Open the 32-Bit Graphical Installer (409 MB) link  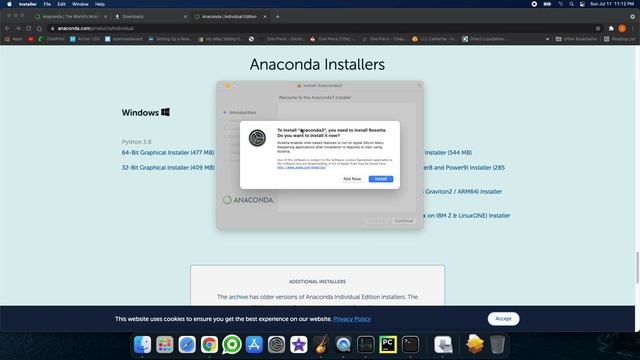(x=168, y=167)
